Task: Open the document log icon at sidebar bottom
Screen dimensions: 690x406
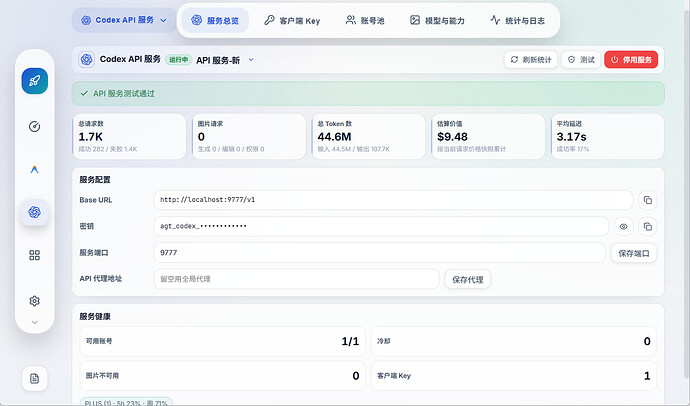Action: click(x=34, y=379)
